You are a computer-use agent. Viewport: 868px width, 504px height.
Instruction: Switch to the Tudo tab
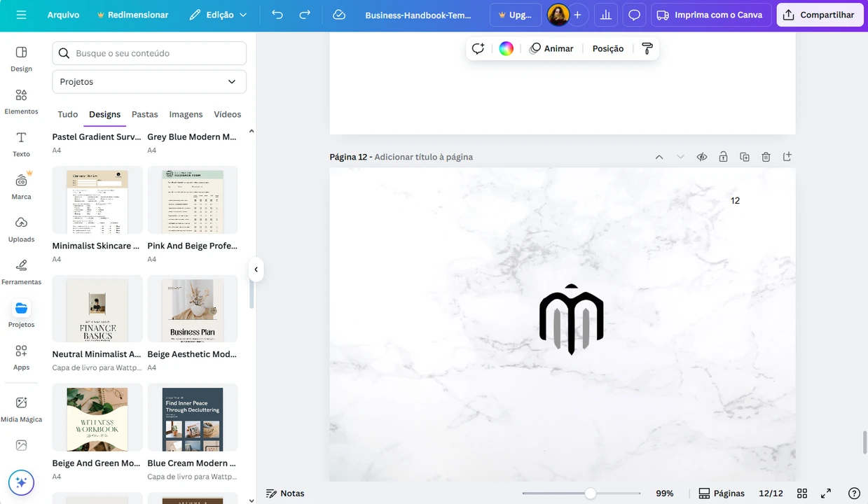[68, 114]
